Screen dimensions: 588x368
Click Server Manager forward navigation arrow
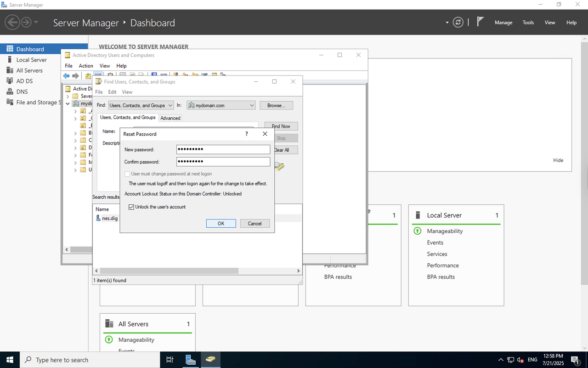(x=26, y=22)
